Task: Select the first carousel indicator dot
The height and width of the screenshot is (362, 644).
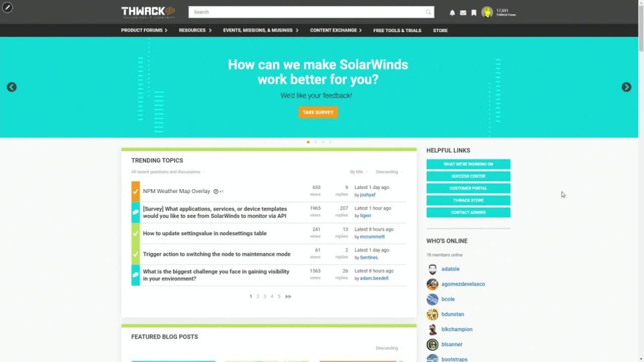Action: pos(308,142)
